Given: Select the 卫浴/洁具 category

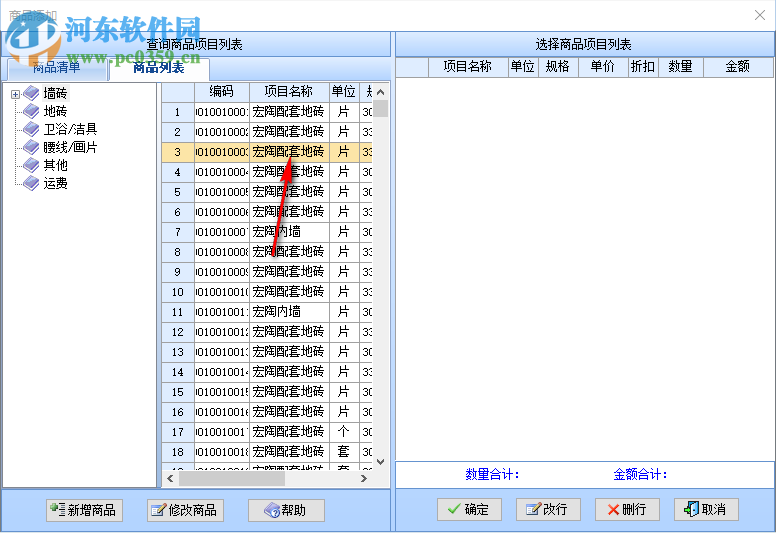Looking at the screenshot, I should click(70, 129).
